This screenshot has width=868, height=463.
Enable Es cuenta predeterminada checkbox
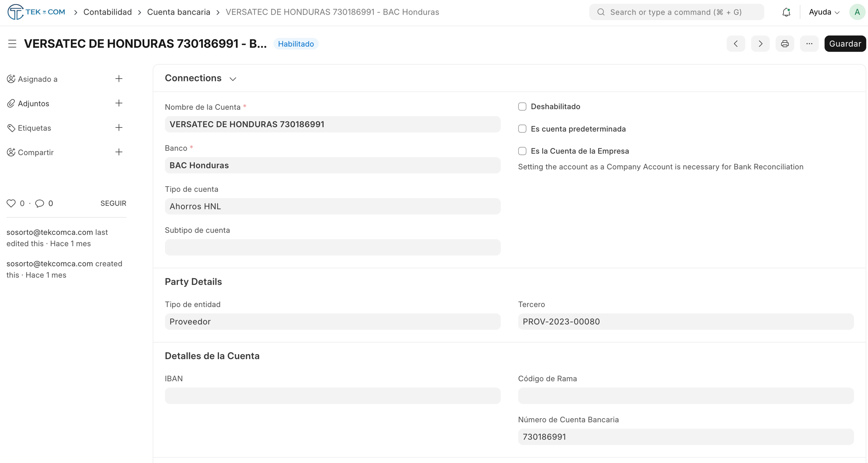click(x=522, y=129)
